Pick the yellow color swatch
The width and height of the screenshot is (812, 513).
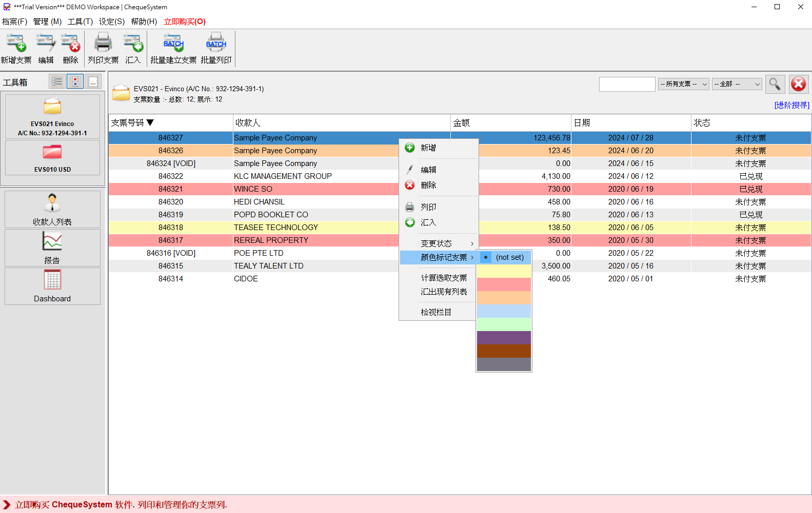pos(504,271)
